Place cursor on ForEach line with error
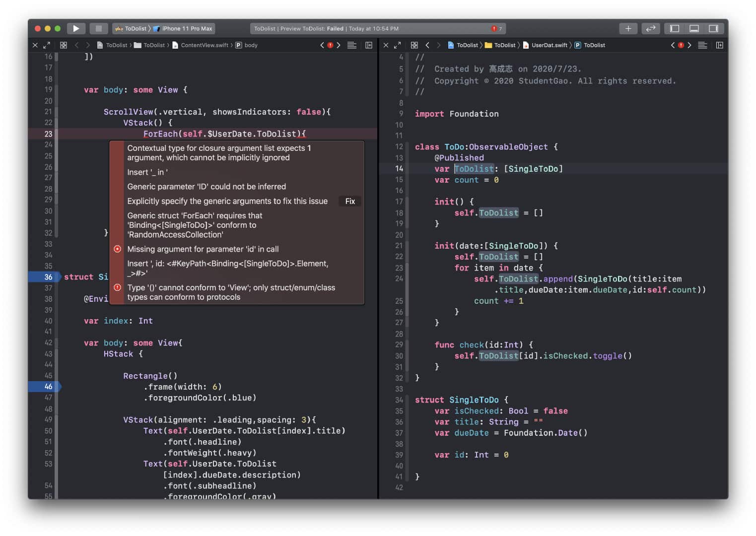 click(x=224, y=134)
